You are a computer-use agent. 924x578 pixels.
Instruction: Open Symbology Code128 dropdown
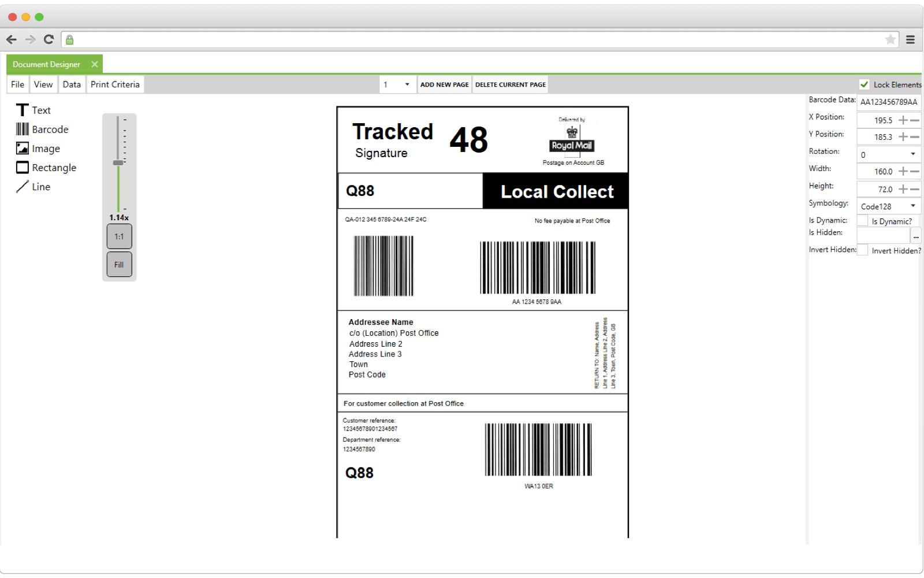click(913, 206)
